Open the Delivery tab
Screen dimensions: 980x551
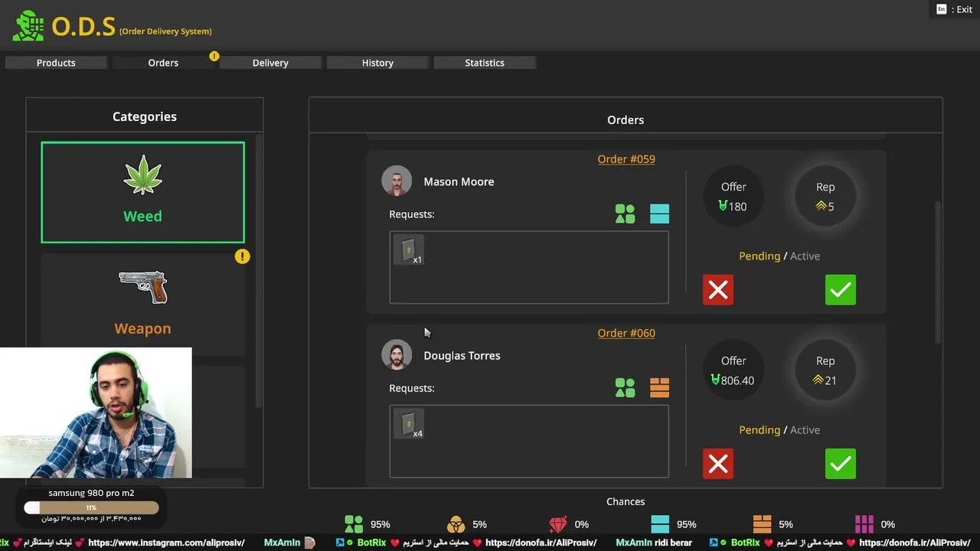coord(270,63)
